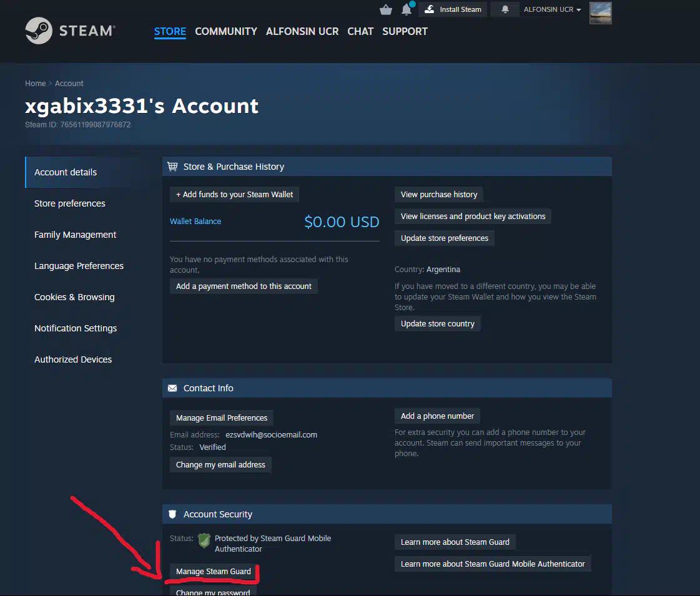Viewport: 700px width, 596px height.
Task: Click the Steam logo in header
Action: (70, 31)
